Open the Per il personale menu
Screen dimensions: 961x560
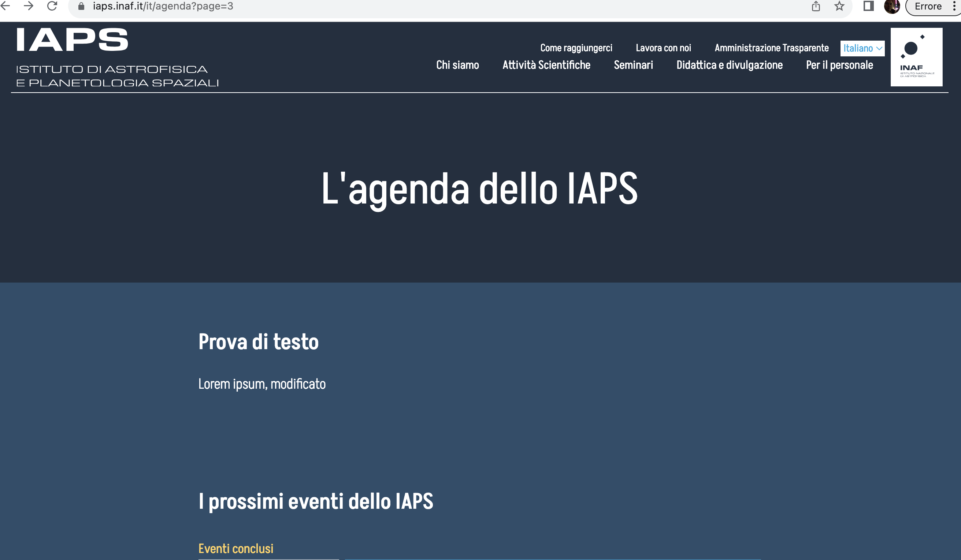839,65
